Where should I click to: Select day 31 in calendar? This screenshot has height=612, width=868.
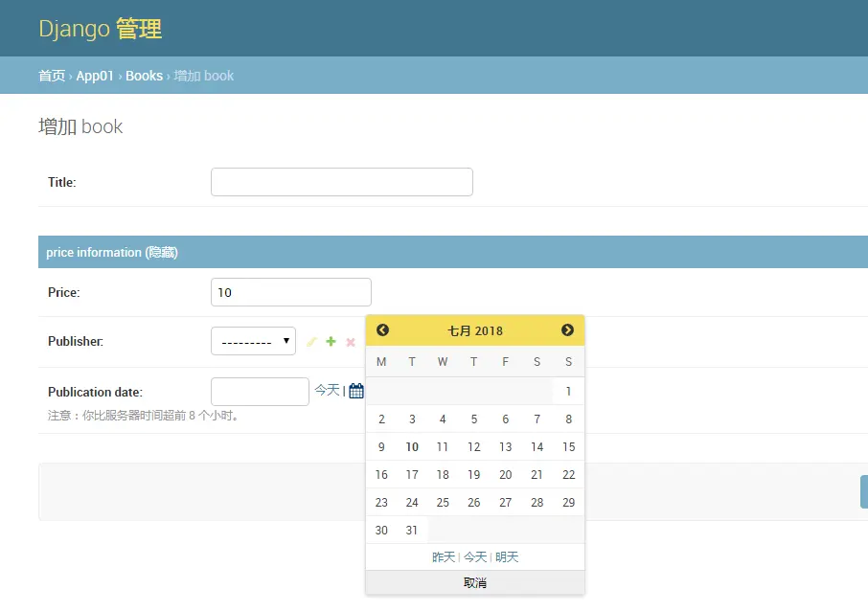coord(412,530)
